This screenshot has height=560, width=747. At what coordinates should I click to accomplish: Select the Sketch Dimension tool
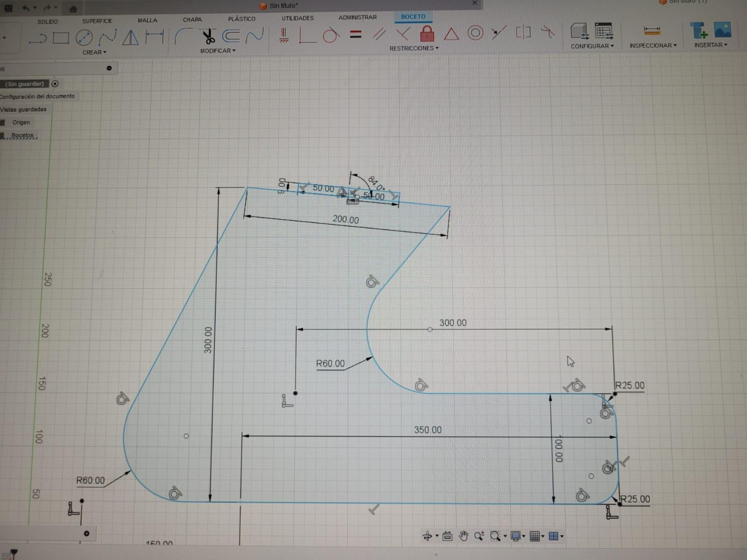point(155,36)
